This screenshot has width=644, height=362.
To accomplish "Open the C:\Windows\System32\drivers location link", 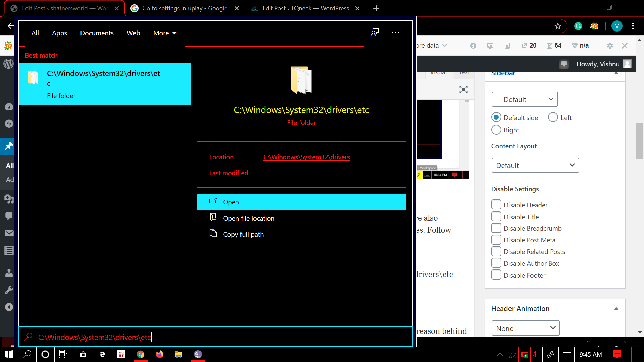I will [307, 157].
